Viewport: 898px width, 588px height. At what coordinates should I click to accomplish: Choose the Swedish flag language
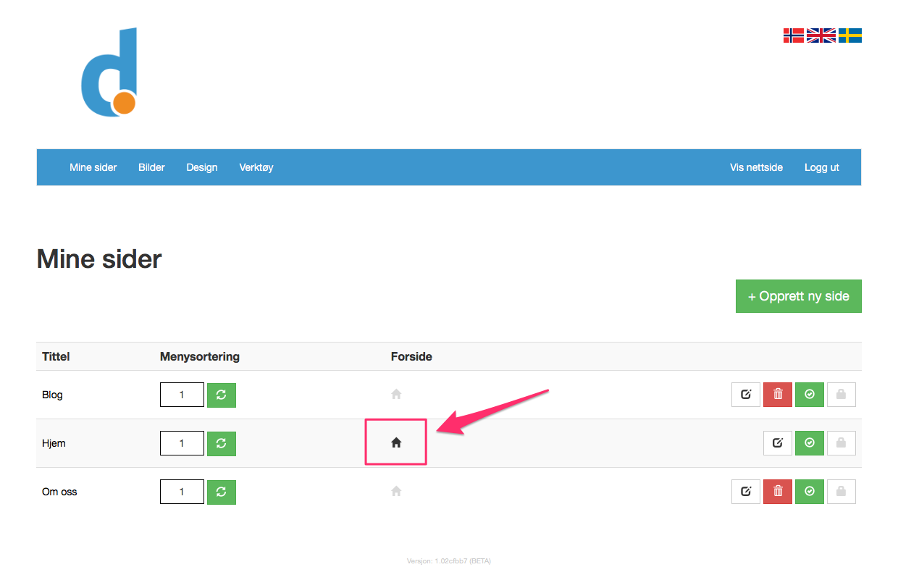coord(850,35)
